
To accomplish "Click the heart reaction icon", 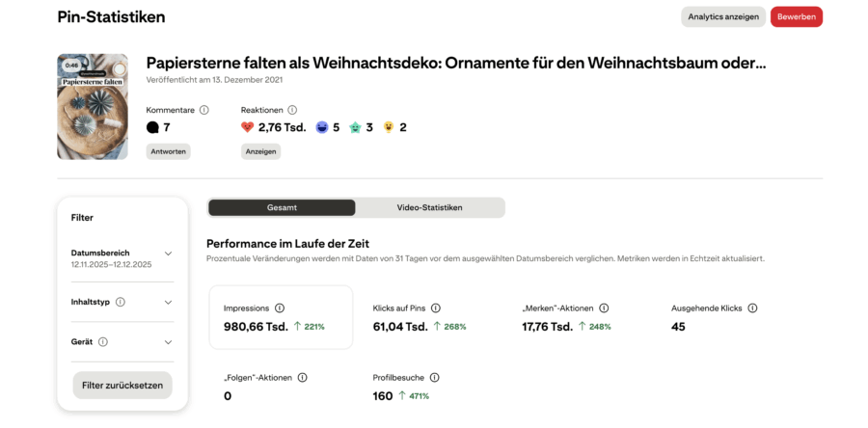I will click(x=248, y=127).
